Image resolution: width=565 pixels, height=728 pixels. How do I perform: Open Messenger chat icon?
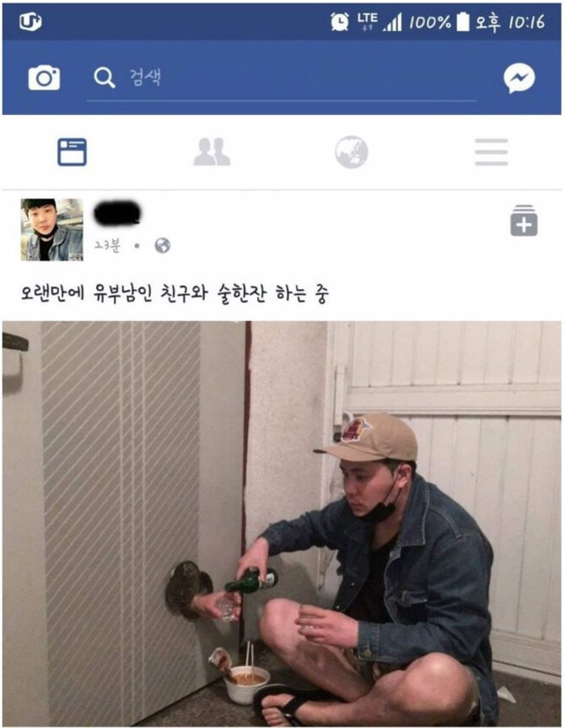(x=519, y=78)
